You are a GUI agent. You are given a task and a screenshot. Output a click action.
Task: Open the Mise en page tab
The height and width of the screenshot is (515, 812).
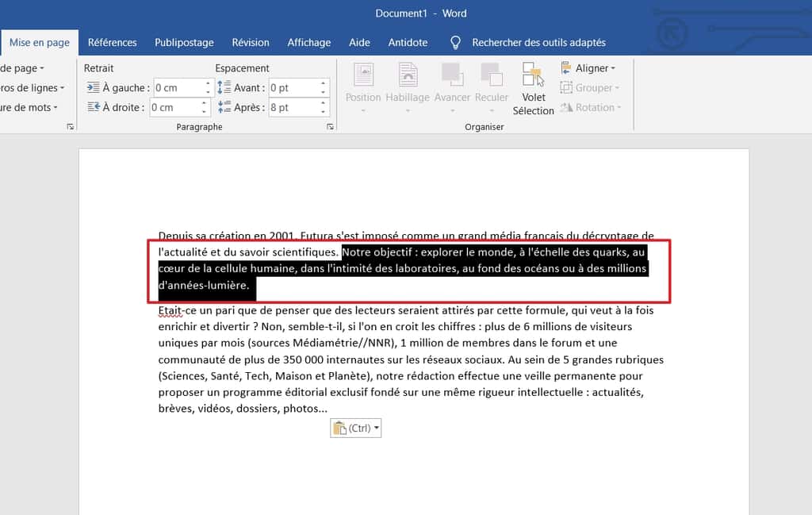(x=40, y=43)
